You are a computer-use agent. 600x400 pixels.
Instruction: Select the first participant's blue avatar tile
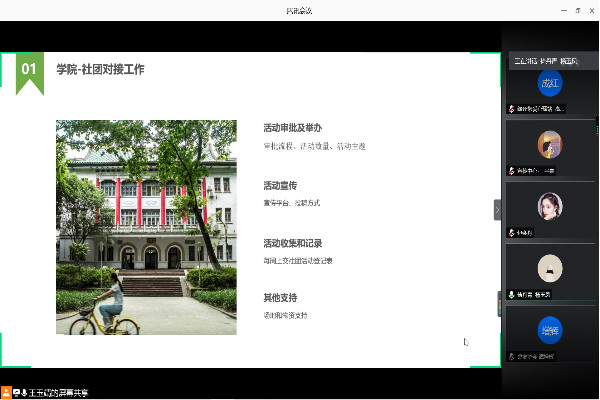(x=549, y=83)
